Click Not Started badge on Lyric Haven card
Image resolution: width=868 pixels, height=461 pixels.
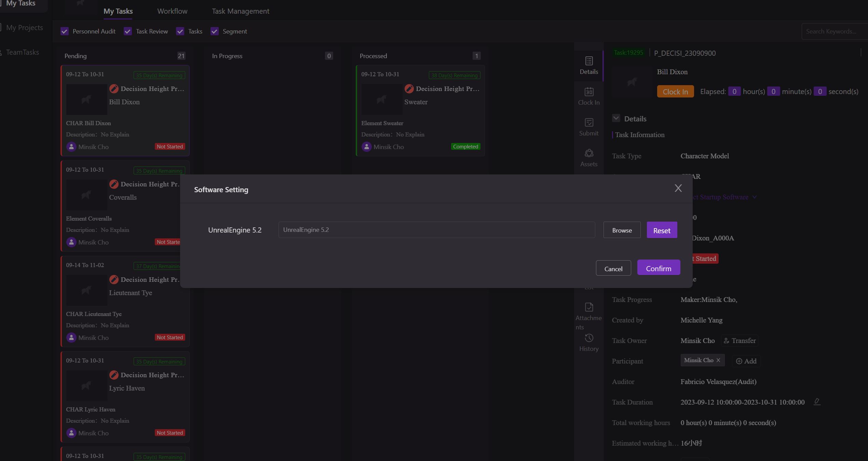pos(170,433)
